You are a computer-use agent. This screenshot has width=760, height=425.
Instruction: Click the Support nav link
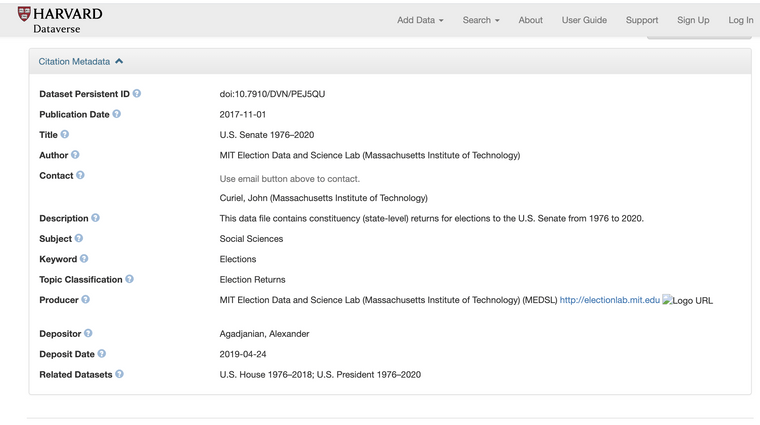click(642, 20)
